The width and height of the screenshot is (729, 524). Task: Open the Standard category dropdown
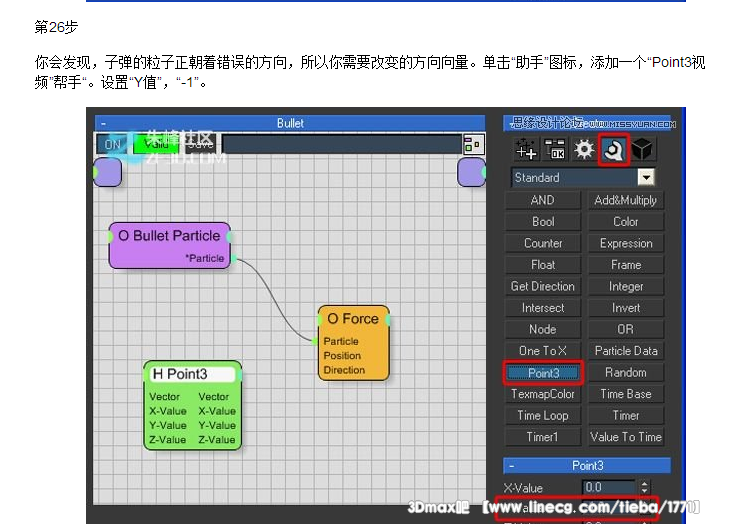[646, 177]
